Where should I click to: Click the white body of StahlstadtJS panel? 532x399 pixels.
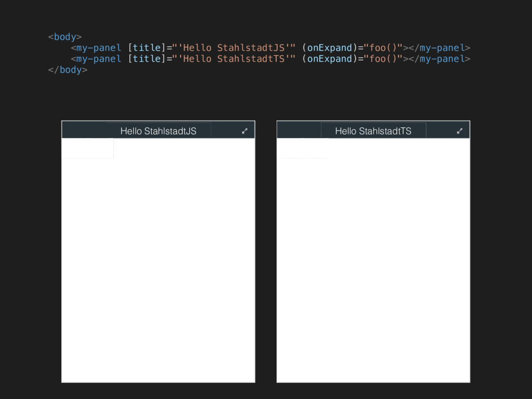pos(158,260)
